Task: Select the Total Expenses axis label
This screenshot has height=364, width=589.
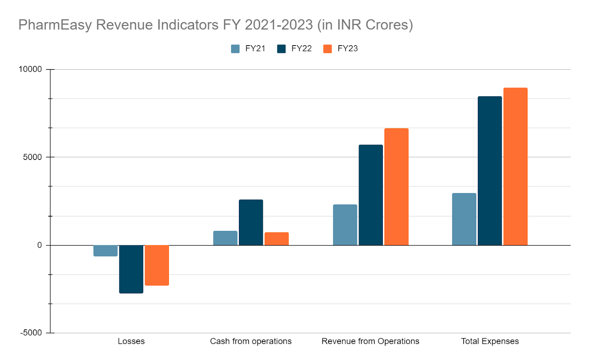Action: pyautogui.click(x=490, y=341)
